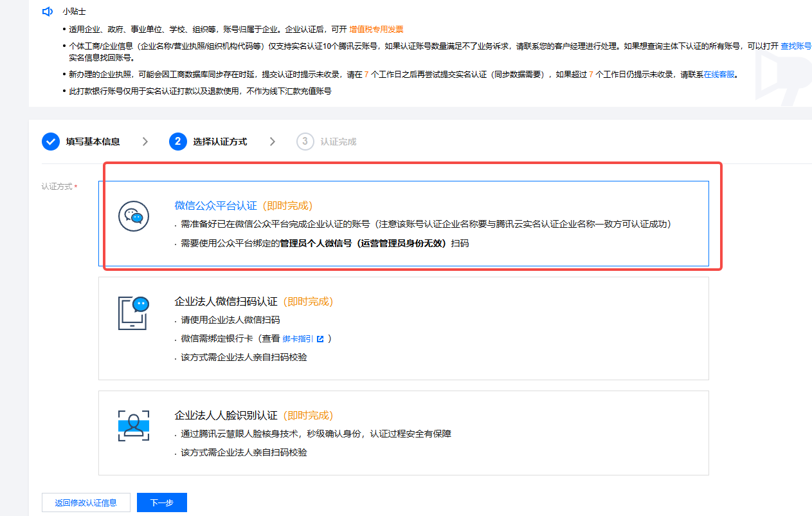This screenshot has height=516, width=812.
Task: Click the bold 管理员个人微信号 text
Action: tap(315, 244)
